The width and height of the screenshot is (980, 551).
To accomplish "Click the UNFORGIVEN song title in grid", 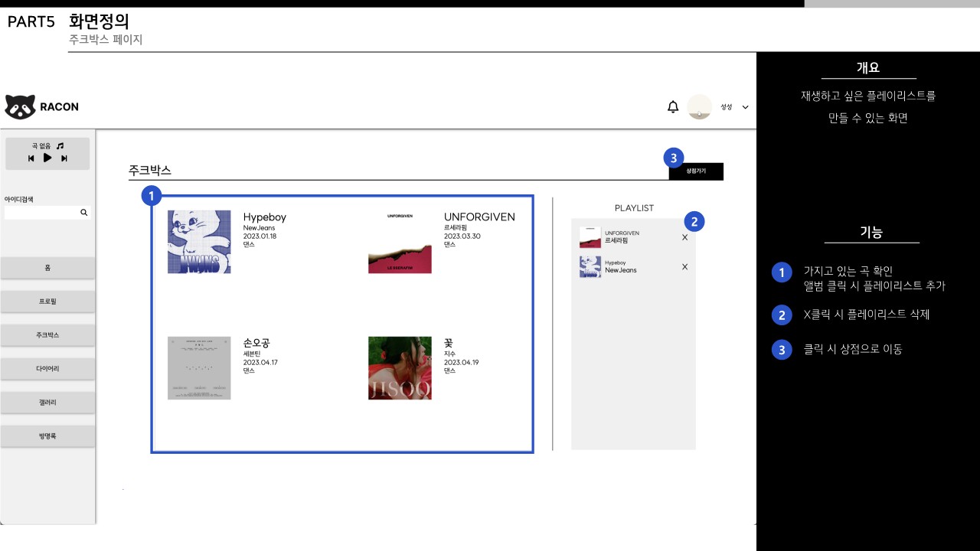I will click(x=479, y=217).
